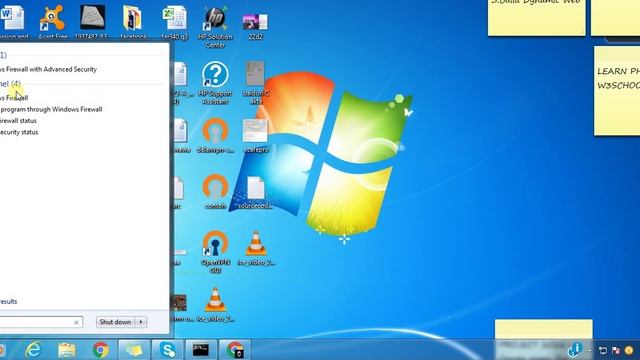
Task: Open Internet Explorer from the taskbar
Action: click(x=33, y=350)
